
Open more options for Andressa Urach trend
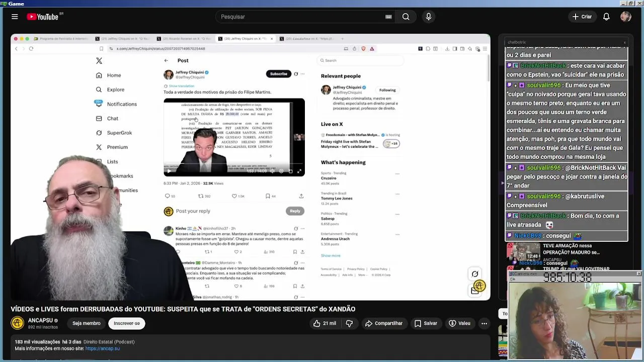[x=397, y=235]
